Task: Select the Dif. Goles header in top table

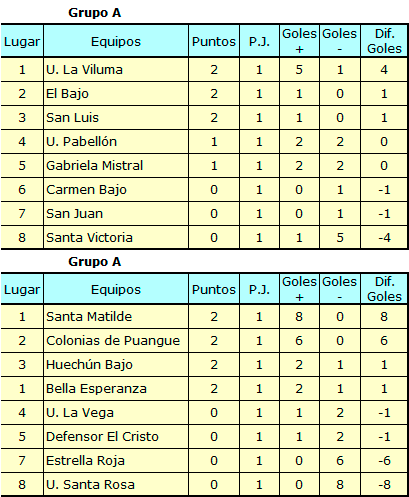Action: click(x=384, y=41)
